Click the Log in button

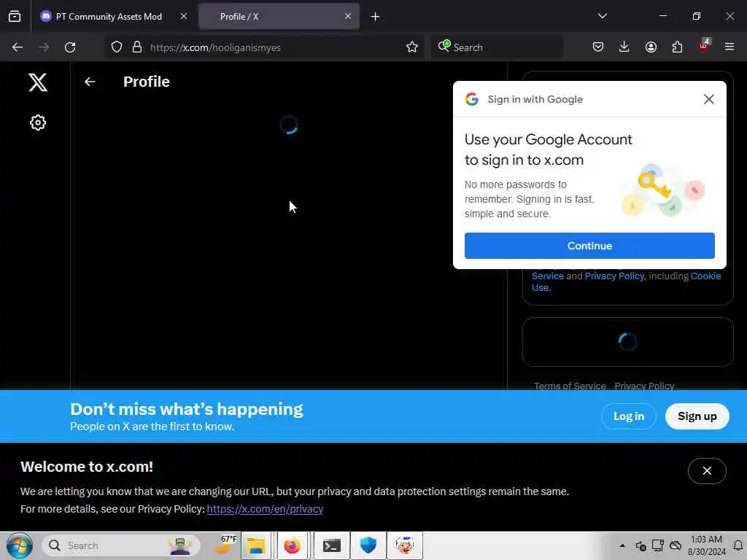click(x=628, y=416)
